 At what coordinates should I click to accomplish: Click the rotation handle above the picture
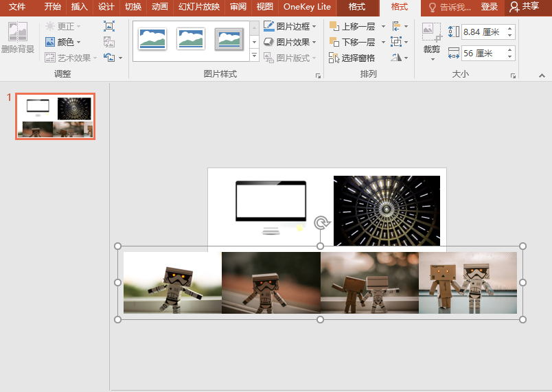click(x=321, y=222)
